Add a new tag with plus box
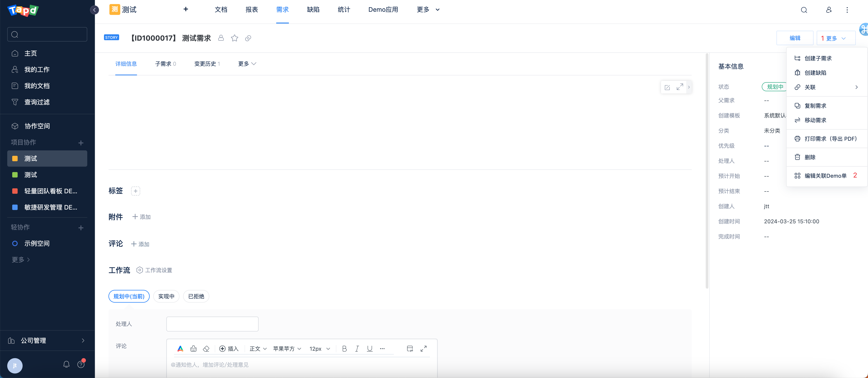This screenshot has width=868, height=378. point(135,191)
